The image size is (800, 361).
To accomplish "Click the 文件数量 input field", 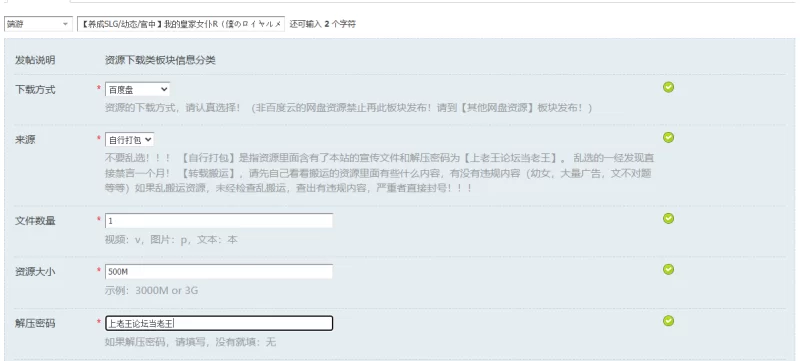I will (x=219, y=221).
